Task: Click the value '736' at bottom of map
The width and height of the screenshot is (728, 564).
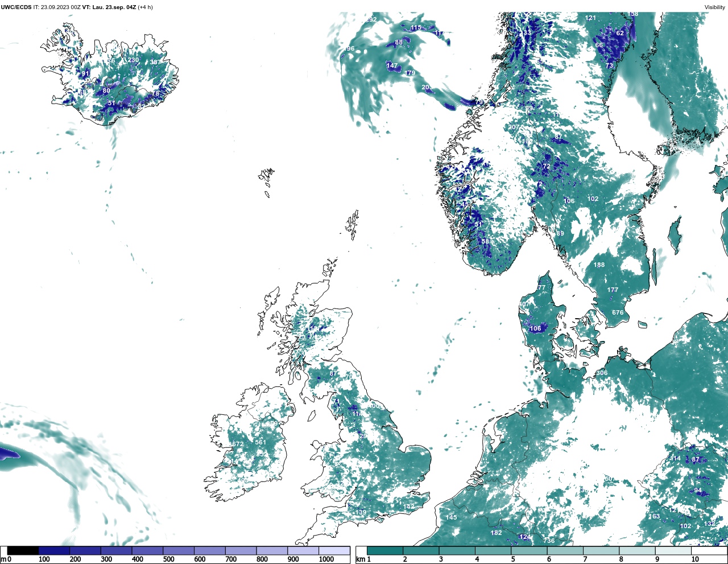Action: point(549,541)
